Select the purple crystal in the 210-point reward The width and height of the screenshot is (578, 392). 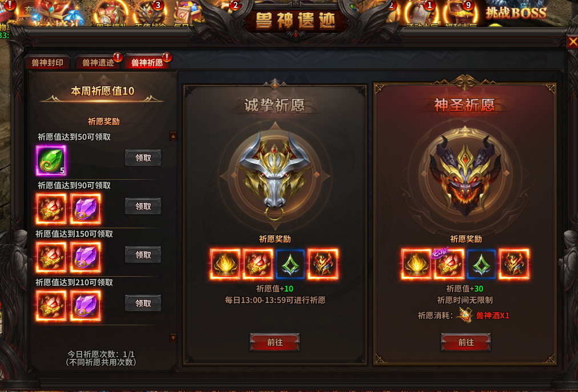pos(86,306)
